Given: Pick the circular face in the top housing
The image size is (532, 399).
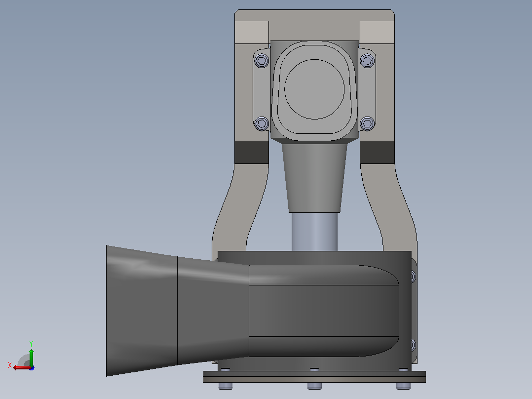Looking at the screenshot, I should pyautogui.click(x=314, y=89).
